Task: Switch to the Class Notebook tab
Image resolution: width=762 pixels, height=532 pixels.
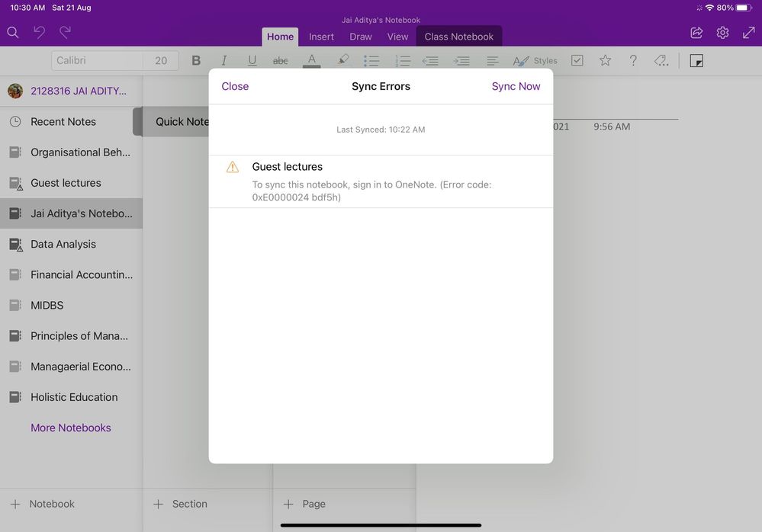Action: (x=458, y=37)
